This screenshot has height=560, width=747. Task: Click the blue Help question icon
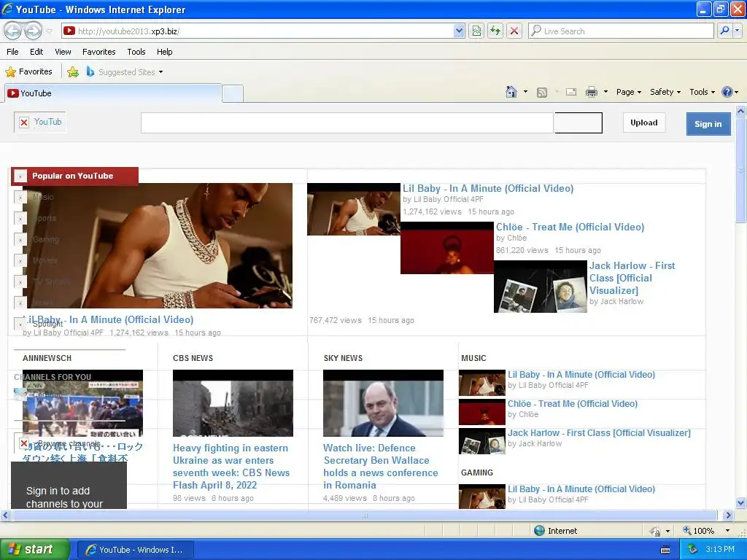(x=727, y=92)
